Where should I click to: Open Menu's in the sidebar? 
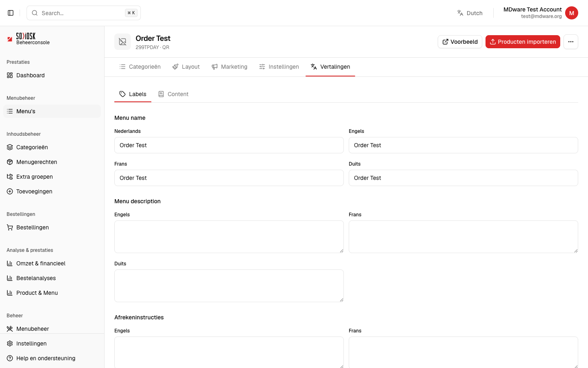click(52, 111)
